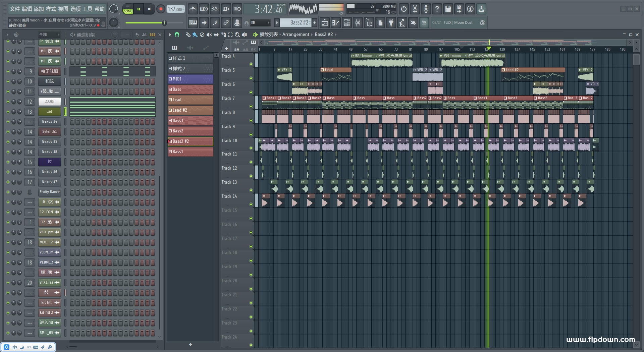Click the record button in transport
Image resolution: width=644 pixels, height=352 pixels.
click(x=161, y=9)
